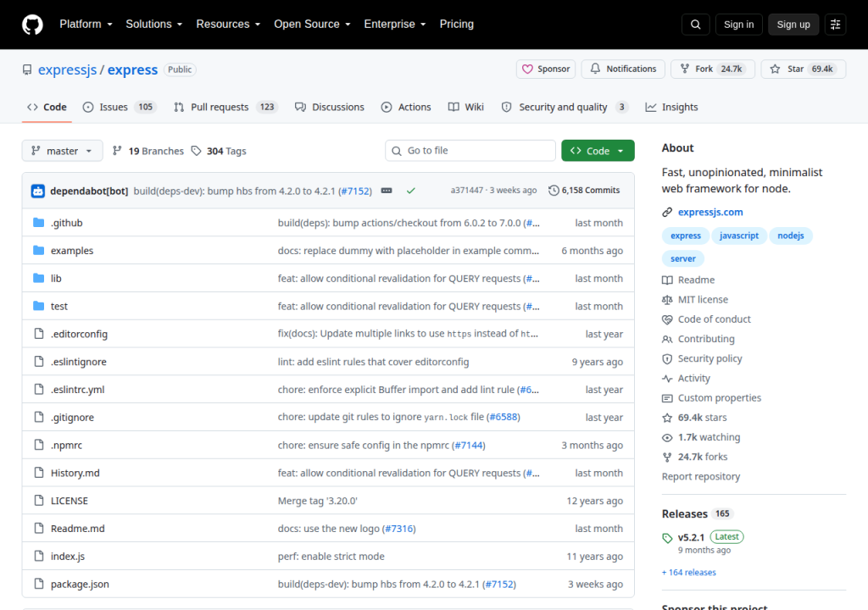Click the link icon beside expressjs.com
The image size is (868, 610).
tap(667, 212)
